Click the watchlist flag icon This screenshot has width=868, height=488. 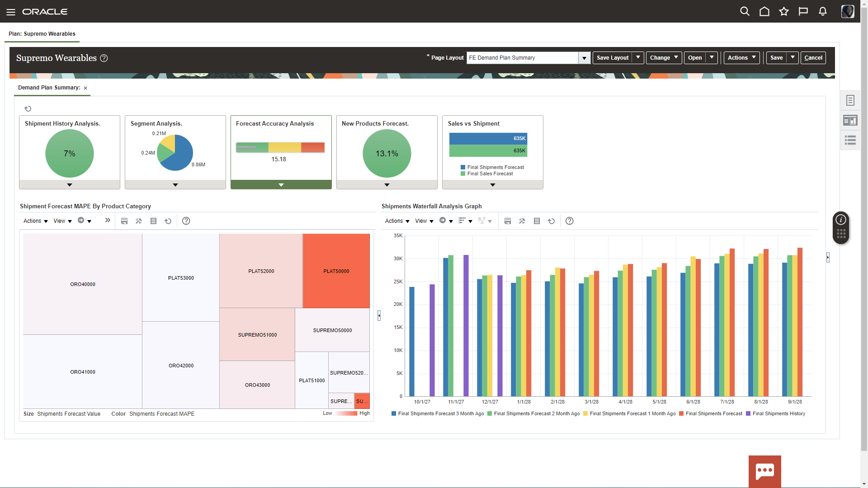[803, 11]
